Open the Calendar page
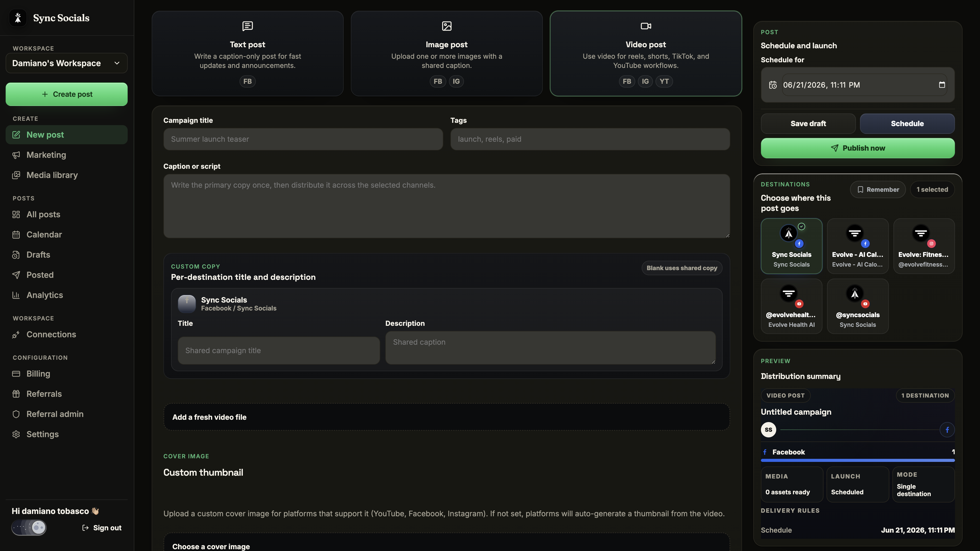The height and width of the screenshot is (551, 980). (x=67, y=235)
